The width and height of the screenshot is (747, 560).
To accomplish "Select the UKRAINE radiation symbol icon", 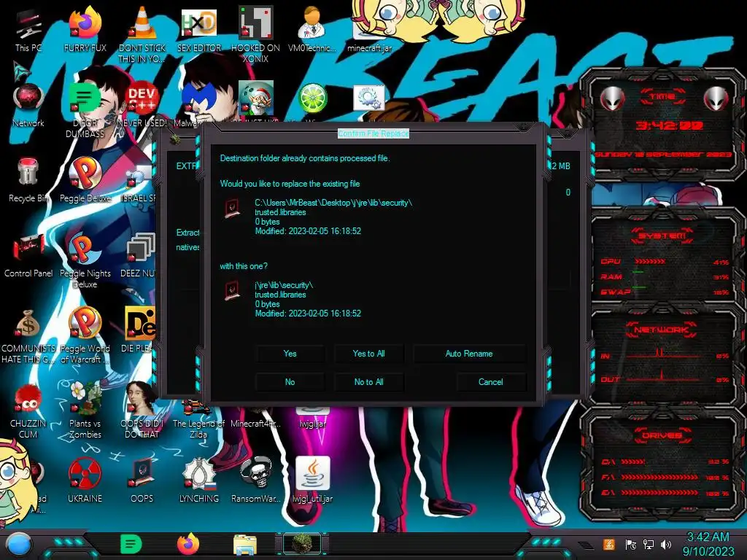I will click(x=85, y=480).
